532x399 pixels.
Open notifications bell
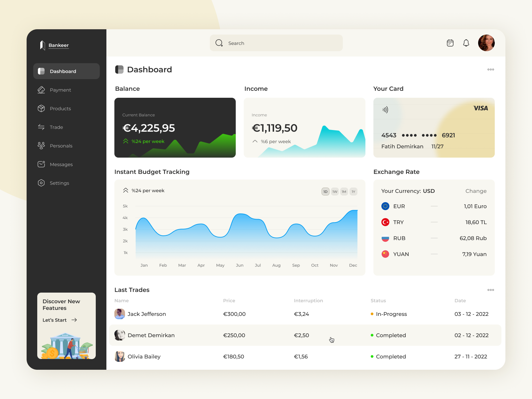click(x=466, y=43)
